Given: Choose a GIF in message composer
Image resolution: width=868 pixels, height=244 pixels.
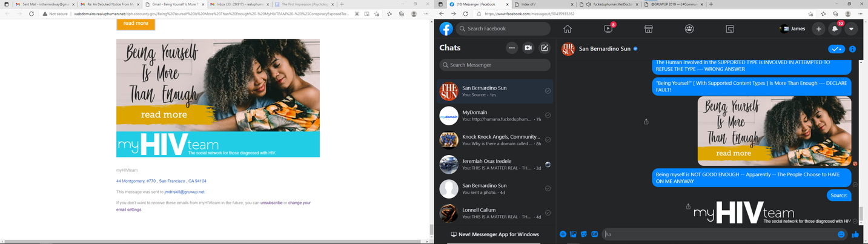Looking at the screenshot, I should tap(595, 234).
